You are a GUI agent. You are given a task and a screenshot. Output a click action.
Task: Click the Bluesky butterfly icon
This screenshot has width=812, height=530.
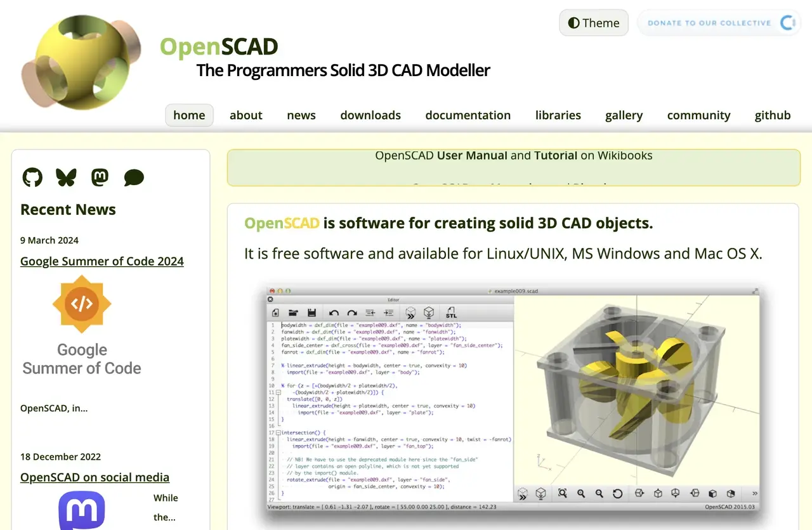click(66, 178)
